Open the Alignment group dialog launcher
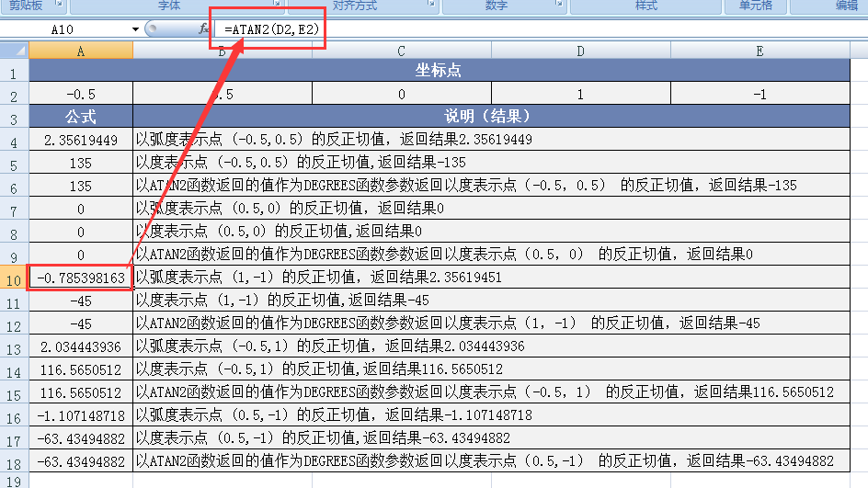 (431, 4)
